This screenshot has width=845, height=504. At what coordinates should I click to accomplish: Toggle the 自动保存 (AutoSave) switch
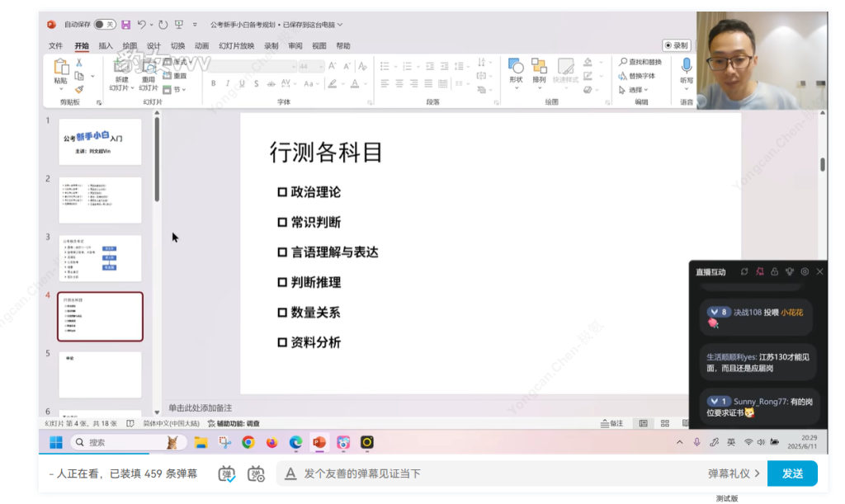tap(105, 25)
